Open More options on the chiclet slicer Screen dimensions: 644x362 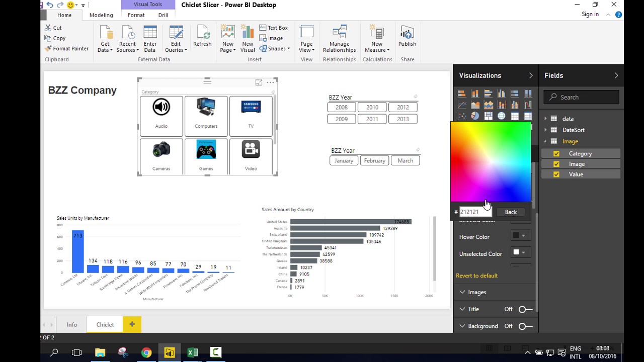tap(270, 82)
